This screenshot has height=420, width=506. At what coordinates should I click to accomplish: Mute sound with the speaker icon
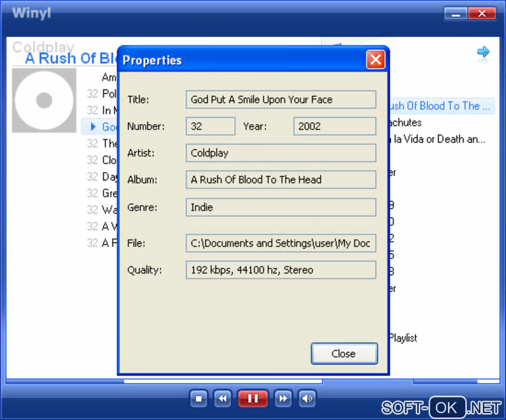coord(307,399)
